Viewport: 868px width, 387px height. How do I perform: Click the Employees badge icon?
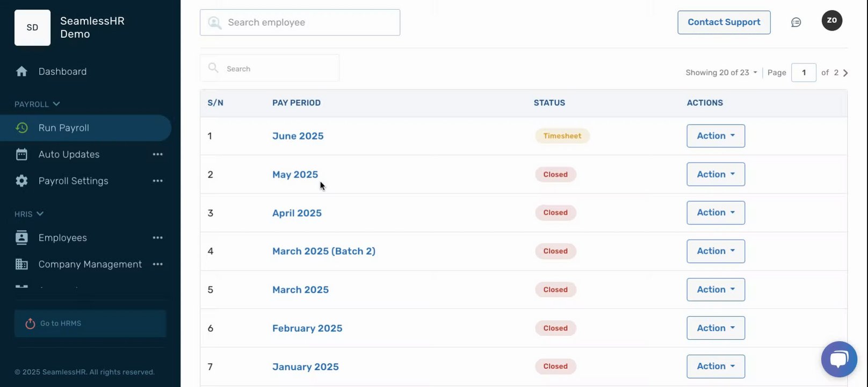tap(21, 238)
